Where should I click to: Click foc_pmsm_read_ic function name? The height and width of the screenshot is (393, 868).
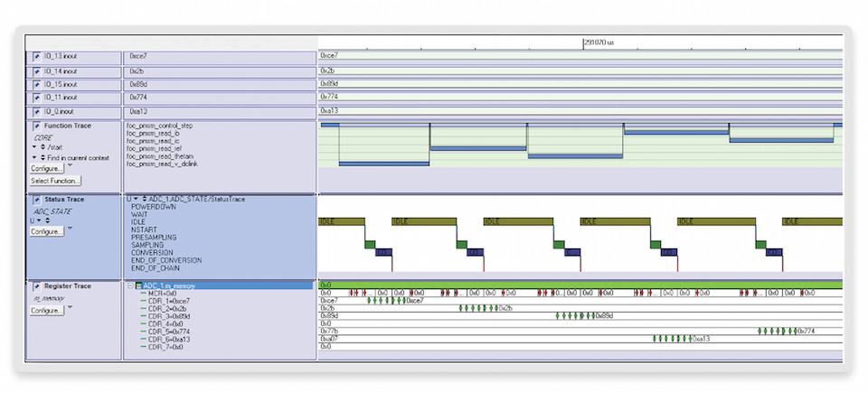[153, 141]
